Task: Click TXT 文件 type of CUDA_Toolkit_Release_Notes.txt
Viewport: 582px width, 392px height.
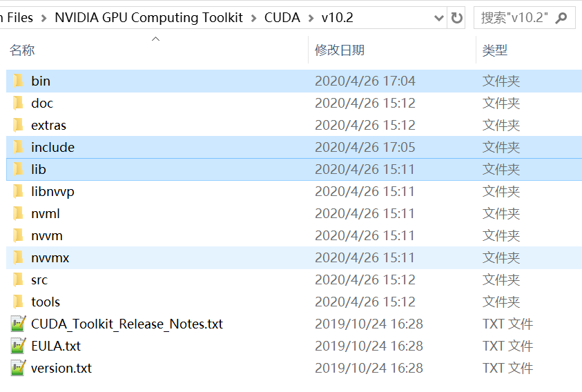Action: click(507, 324)
